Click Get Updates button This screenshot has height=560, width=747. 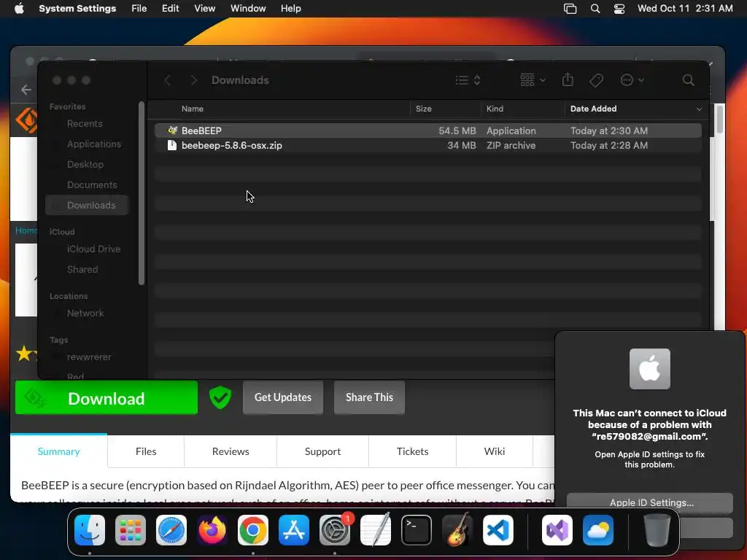(283, 397)
